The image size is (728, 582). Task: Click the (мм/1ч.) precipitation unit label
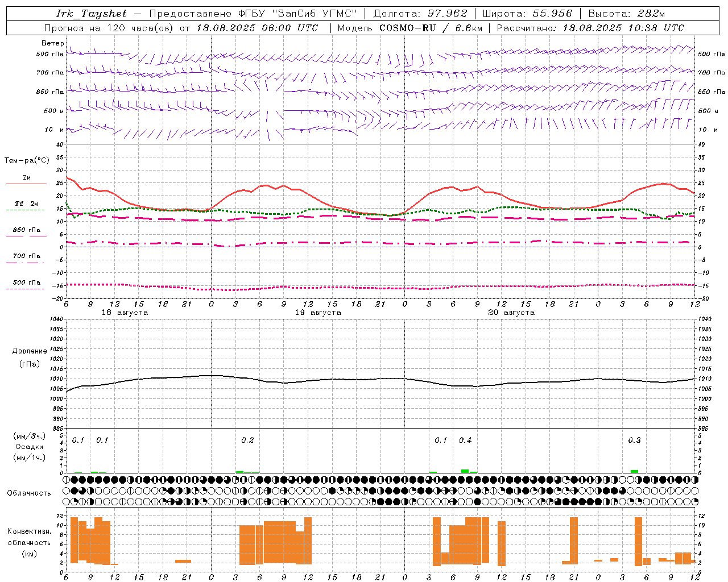pyautogui.click(x=30, y=458)
